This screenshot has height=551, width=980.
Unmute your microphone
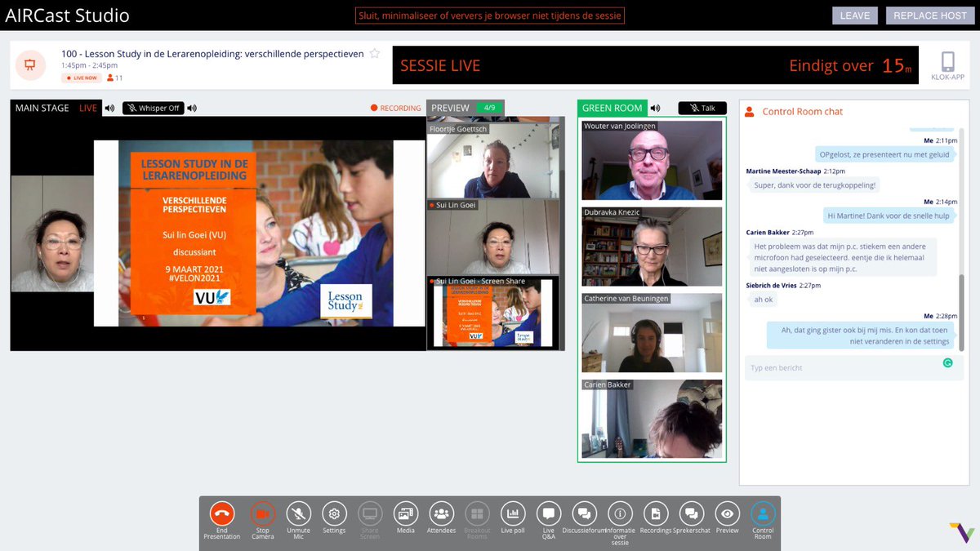point(298,515)
